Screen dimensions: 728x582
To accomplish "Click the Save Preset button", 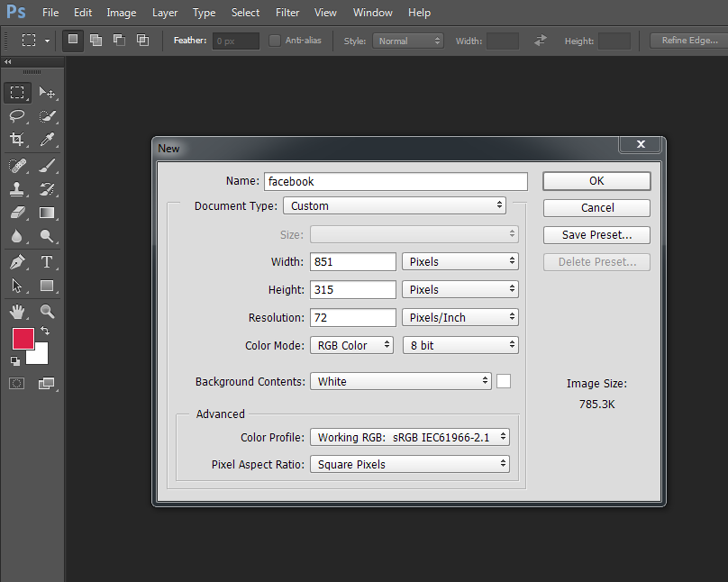I will (x=596, y=235).
